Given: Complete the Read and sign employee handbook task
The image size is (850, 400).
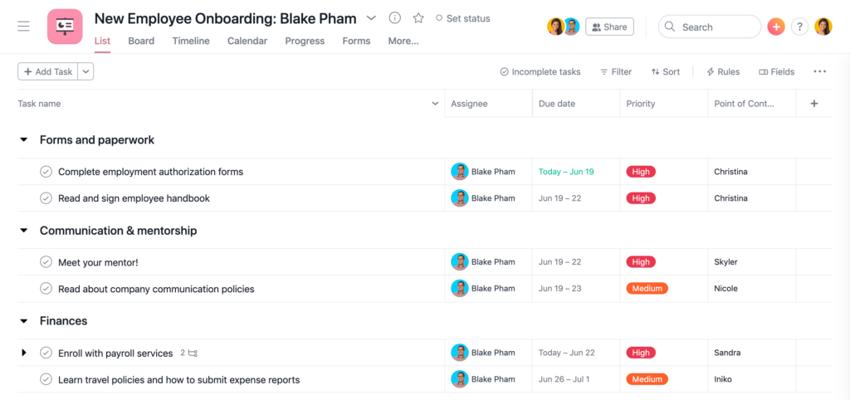Looking at the screenshot, I should [x=46, y=198].
